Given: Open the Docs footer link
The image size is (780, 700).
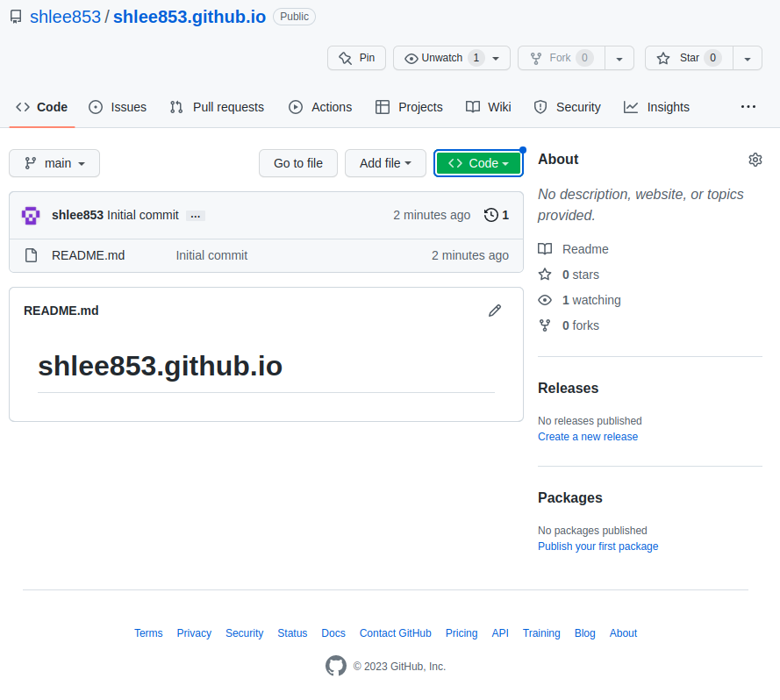Looking at the screenshot, I should tap(333, 633).
